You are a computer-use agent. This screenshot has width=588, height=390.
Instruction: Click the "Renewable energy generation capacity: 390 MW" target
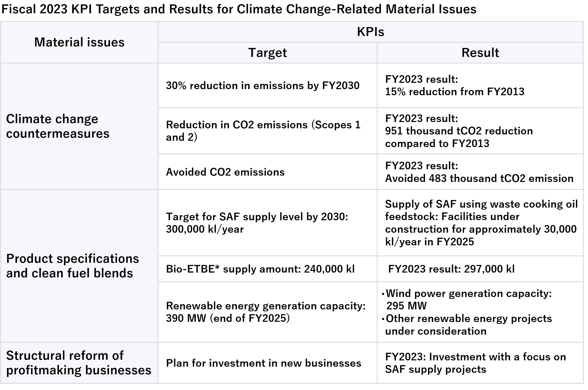tap(266, 312)
